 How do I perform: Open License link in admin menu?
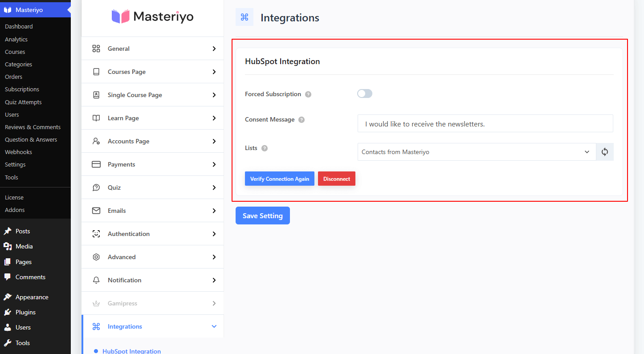tap(14, 197)
